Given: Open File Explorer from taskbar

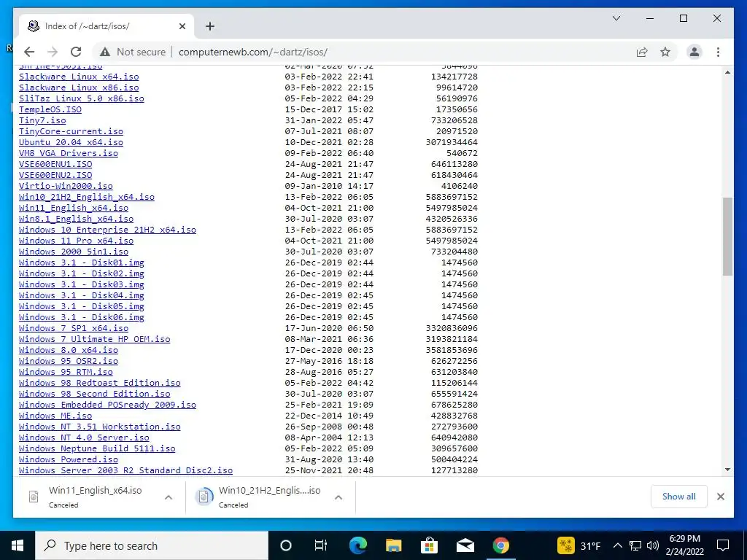Looking at the screenshot, I should click(393, 545).
